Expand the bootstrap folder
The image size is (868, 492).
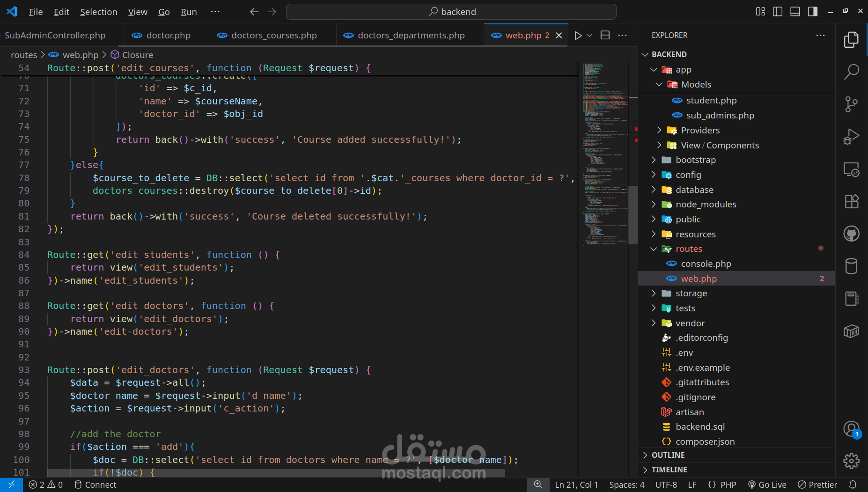[x=654, y=160]
